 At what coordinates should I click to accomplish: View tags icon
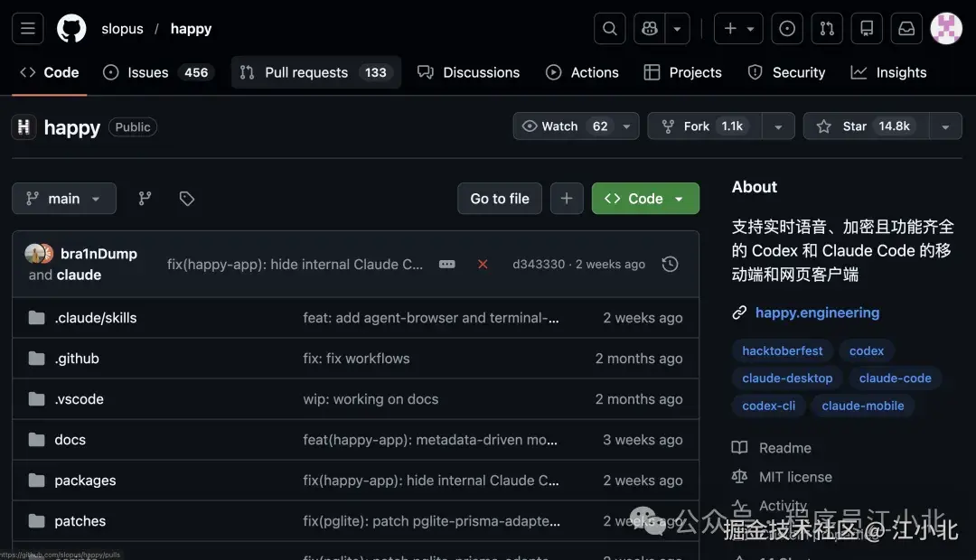point(187,199)
